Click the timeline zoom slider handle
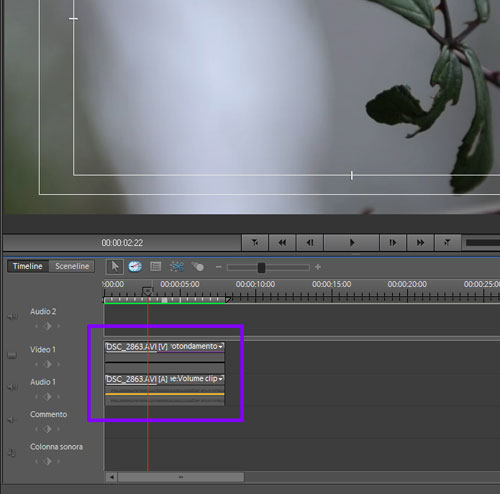 pyautogui.click(x=262, y=267)
